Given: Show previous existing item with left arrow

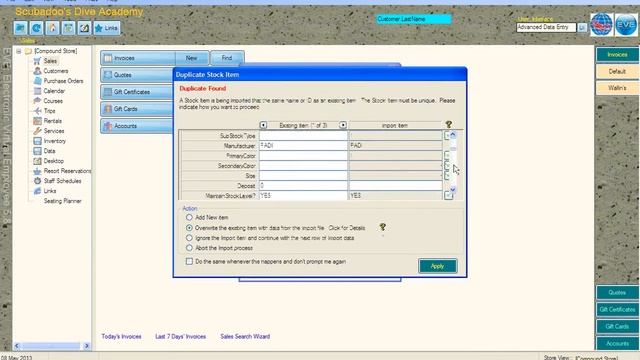Looking at the screenshot, I should (x=263, y=125).
